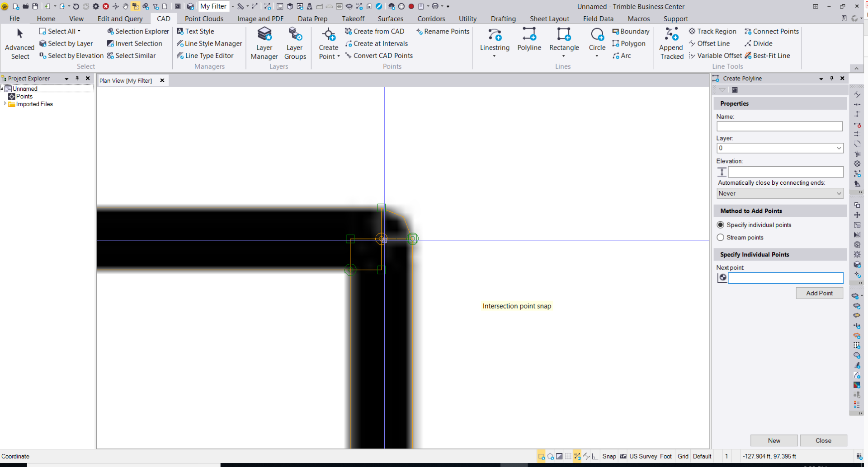Open the Layer dropdown
Image resolution: width=868 pixels, height=467 pixels.
839,148
